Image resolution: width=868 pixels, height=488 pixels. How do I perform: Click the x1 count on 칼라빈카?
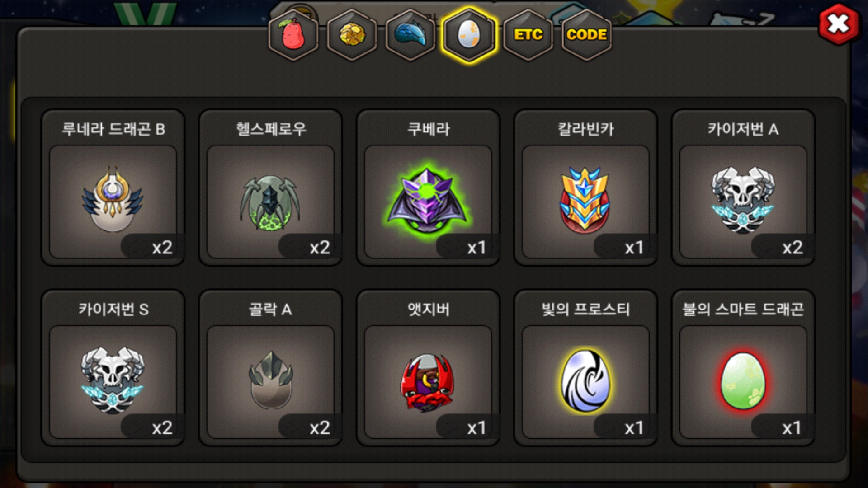pos(634,247)
